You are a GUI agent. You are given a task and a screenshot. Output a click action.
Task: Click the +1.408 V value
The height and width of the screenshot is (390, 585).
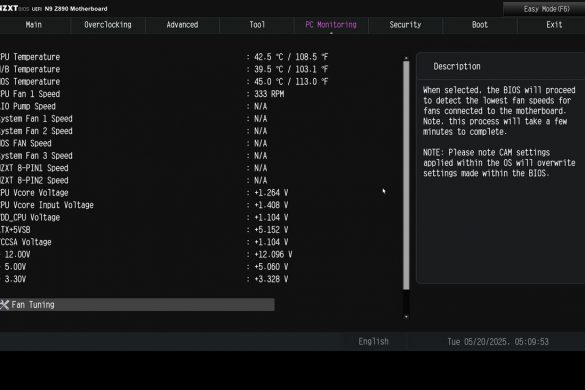[271, 205]
